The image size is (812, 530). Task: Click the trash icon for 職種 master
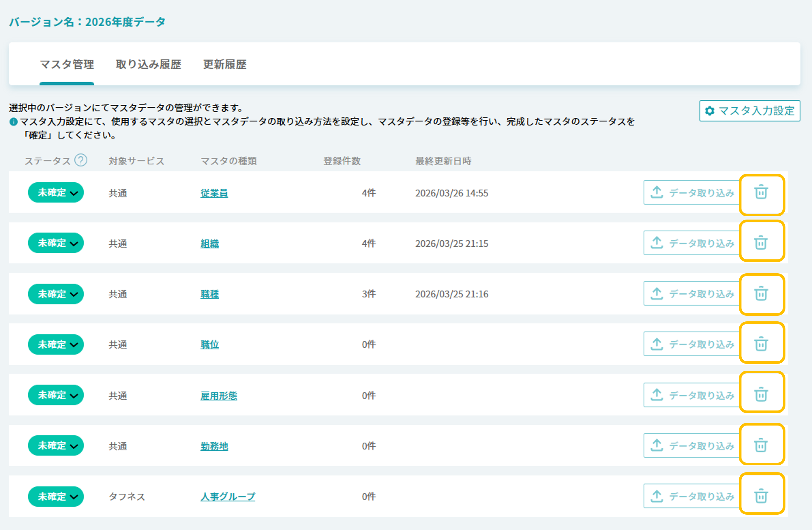pyautogui.click(x=761, y=294)
